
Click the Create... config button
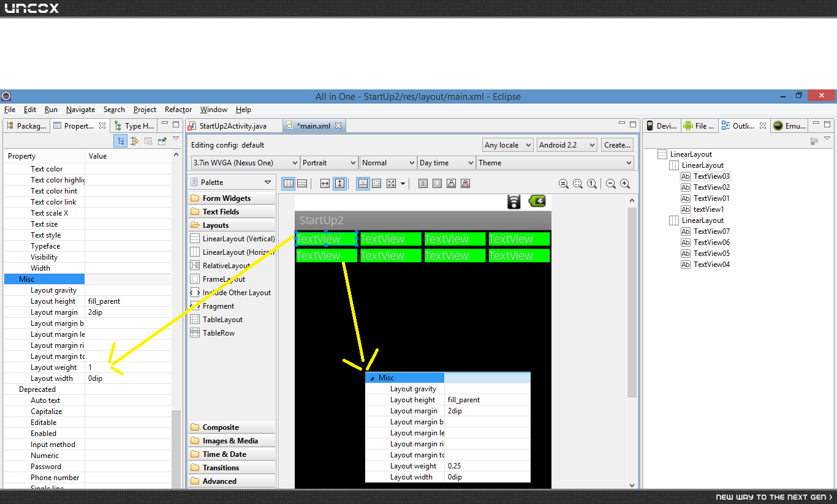tap(617, 145)
